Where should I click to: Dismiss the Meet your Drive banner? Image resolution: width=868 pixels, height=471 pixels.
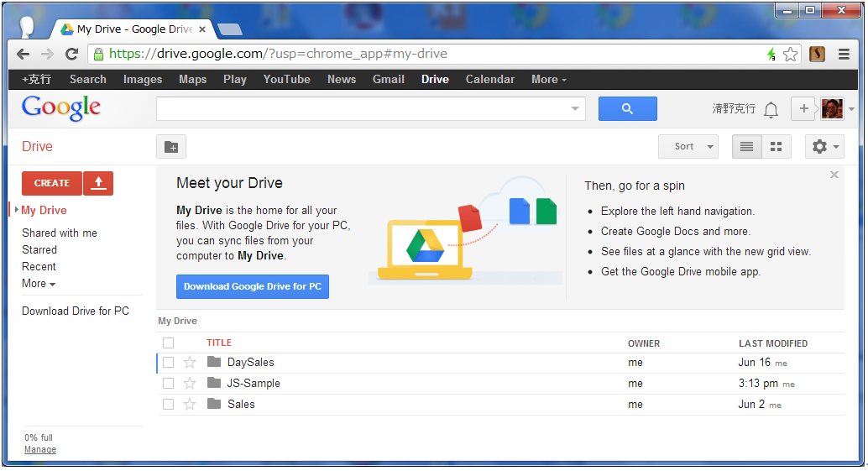pos(834,175)
